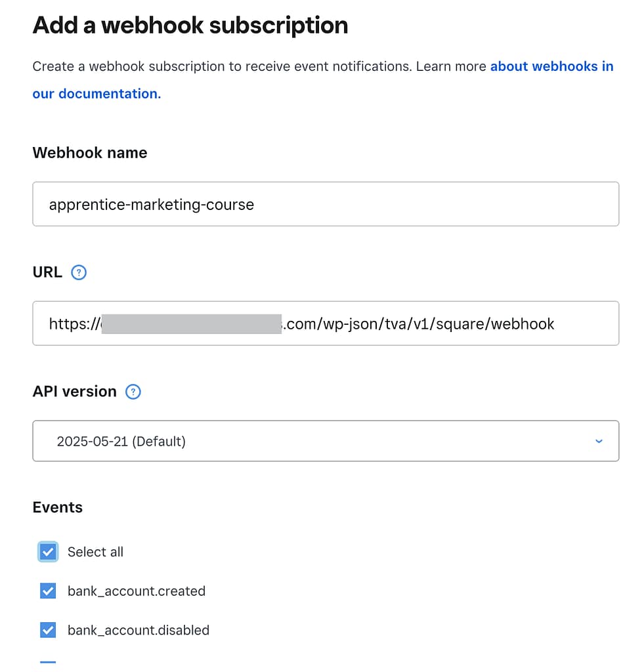Click the bank_account.created label text
This screenshot has width=644, height=672.
pos(137,591)
